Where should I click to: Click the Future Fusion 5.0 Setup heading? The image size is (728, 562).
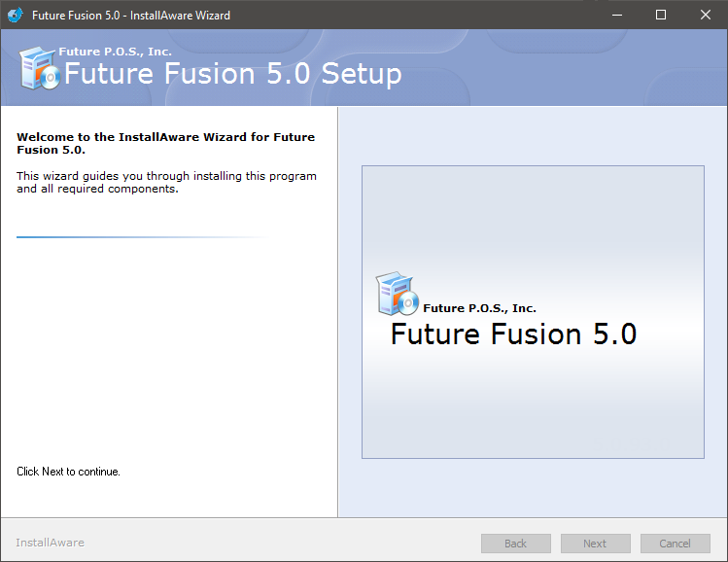pyautogui.click(x=233, y=74)
